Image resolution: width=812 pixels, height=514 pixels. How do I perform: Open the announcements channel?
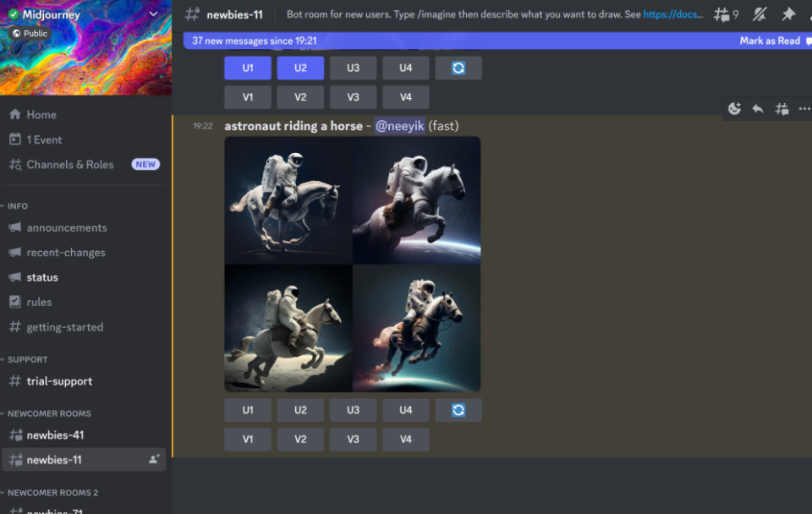pyautogui.click(x=67, y=227)
